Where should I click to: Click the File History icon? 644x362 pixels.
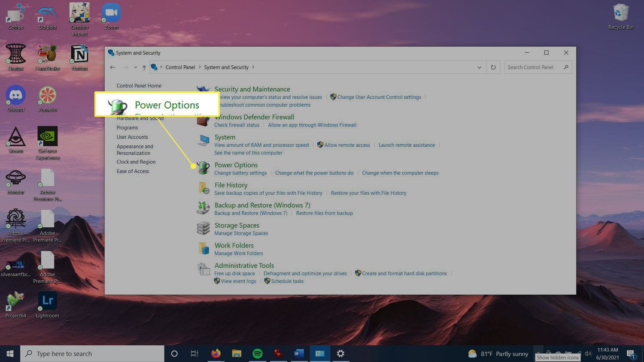[x=203, y=188]
